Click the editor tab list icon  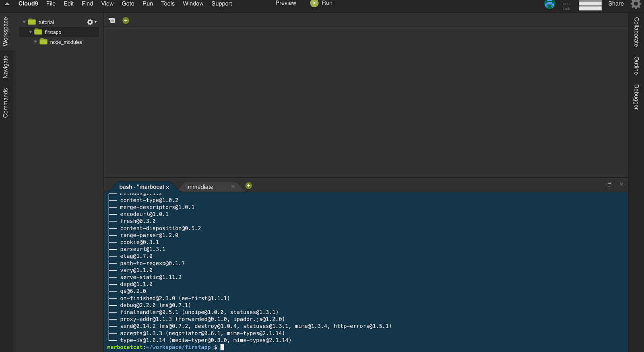click(112, 21)
